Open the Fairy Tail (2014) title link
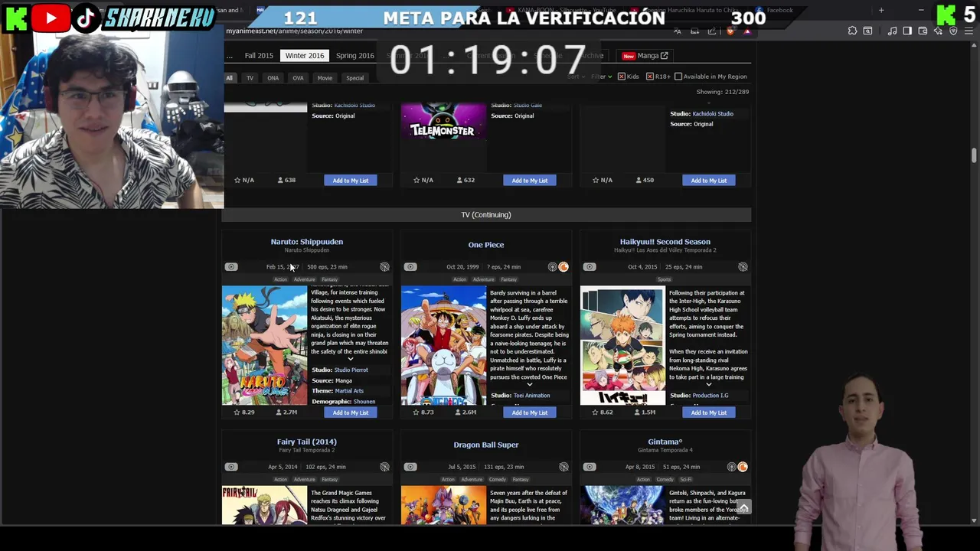The height and width of the screenshot is (551, 980). point(306,442)
